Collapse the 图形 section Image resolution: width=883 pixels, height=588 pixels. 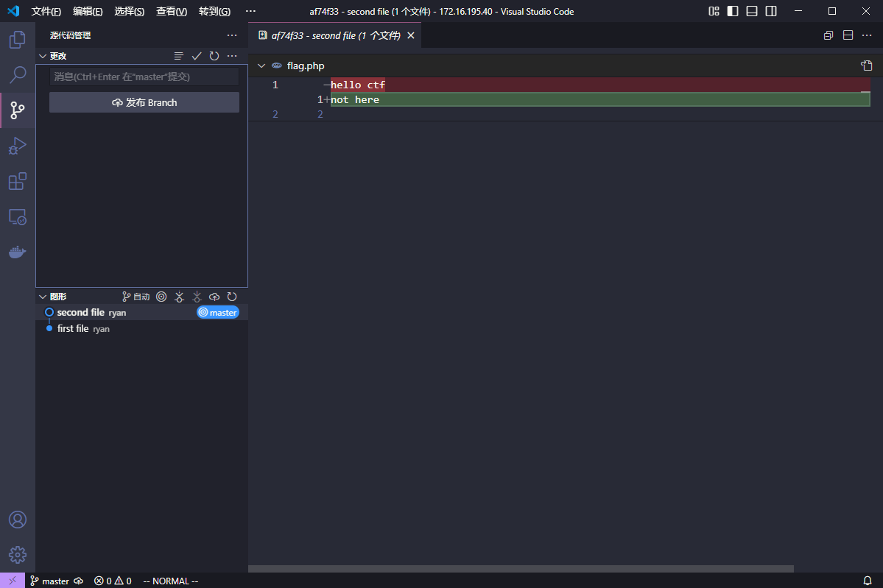tap(43, 297)
